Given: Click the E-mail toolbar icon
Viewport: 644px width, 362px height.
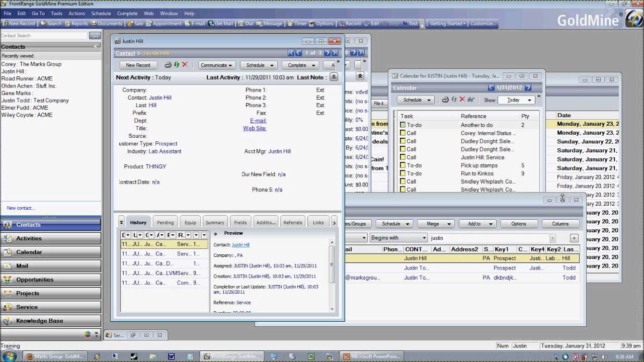Looking at the screenshot, I should (195, 24).
